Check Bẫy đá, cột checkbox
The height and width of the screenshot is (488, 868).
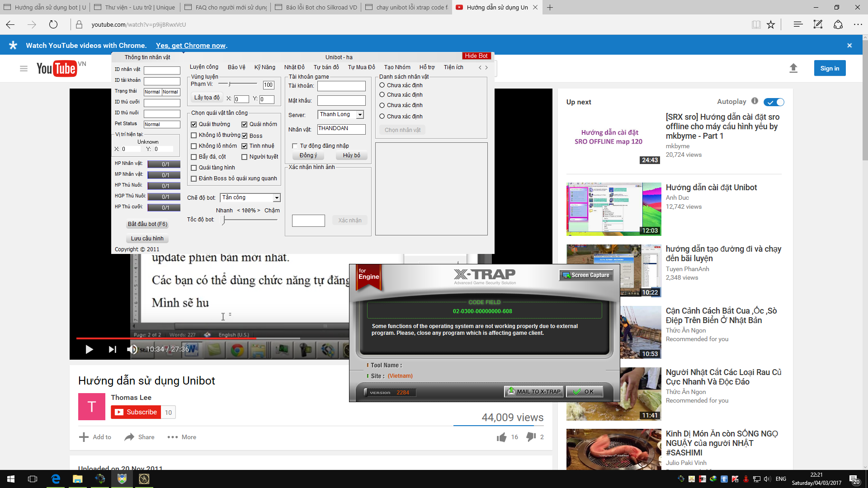(x=194, y=157)
